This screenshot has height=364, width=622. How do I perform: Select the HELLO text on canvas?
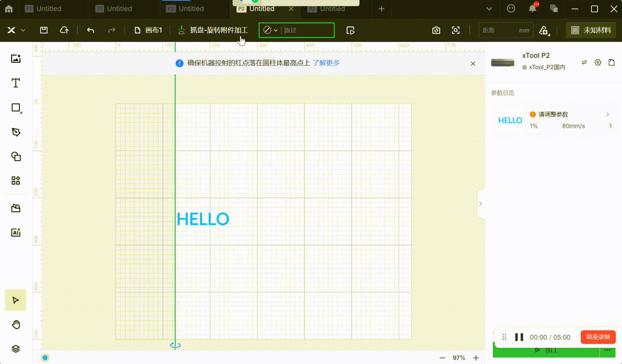point(203,219)
